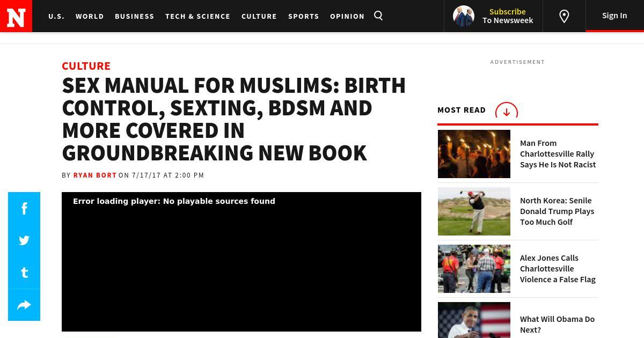Open more share options arrow
The image size is (644, 338).
click(24, 305)
